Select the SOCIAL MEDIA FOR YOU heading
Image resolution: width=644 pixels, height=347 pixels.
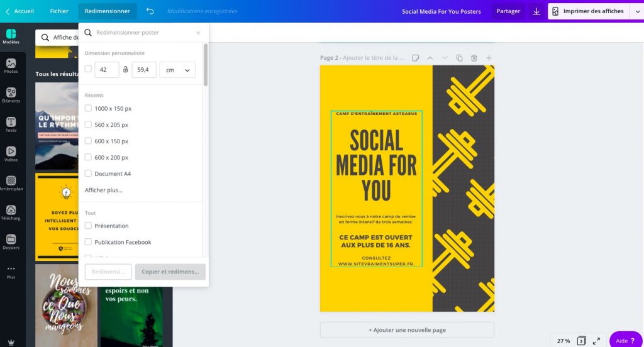coord(376,165)
